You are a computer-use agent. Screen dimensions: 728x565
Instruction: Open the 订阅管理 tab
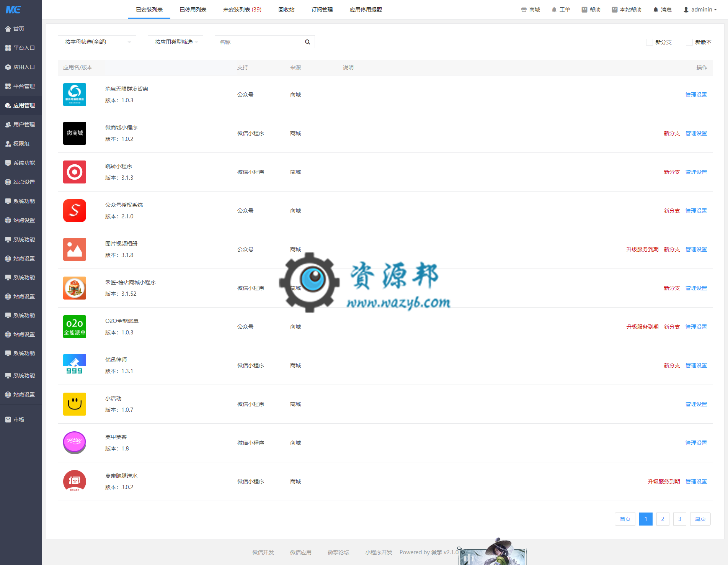(x=322, y=10)
